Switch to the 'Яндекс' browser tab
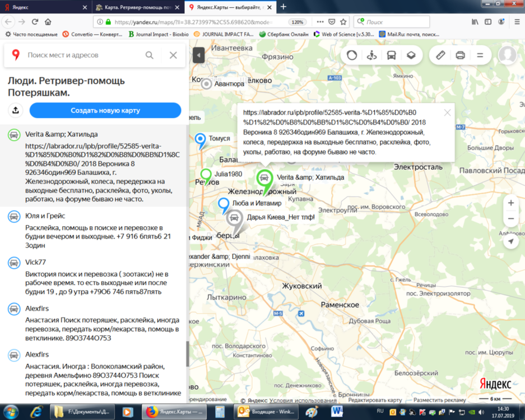 point(45,7)
